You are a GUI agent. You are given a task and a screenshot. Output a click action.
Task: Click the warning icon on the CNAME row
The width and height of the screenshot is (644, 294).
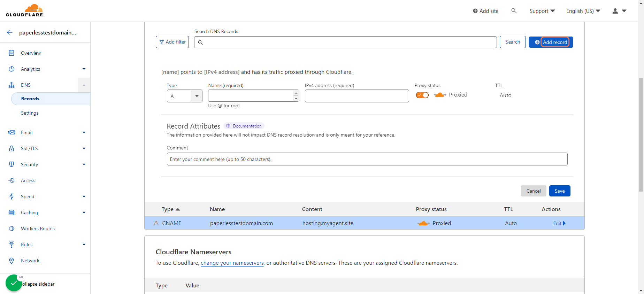coord(156,223)
